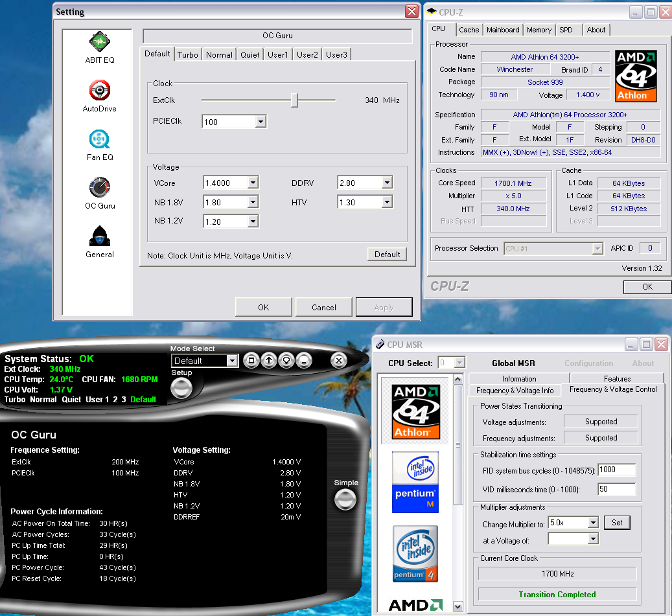Image resolution: width=672 pixels, height=616 pixels.
Task: Click the up-arrow round button in OC Guru panel
Action: click(x=269, y=361)
